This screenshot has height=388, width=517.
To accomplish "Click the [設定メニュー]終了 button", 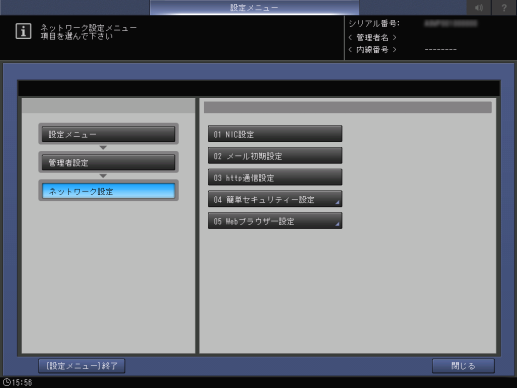I will click(82, 366).
